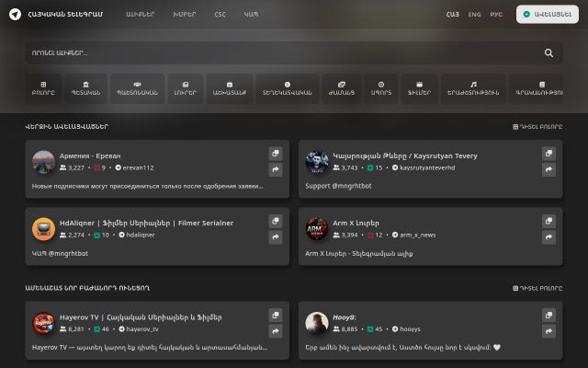Click ԴԻՏԵԼ ԲՈԼՈՐԸ link for ՎԵՐՋԻՆ ԱՎԵԼԱՑՎԱԾՆԵՐ
Viewport: 588px width, 368px height.
537,127
